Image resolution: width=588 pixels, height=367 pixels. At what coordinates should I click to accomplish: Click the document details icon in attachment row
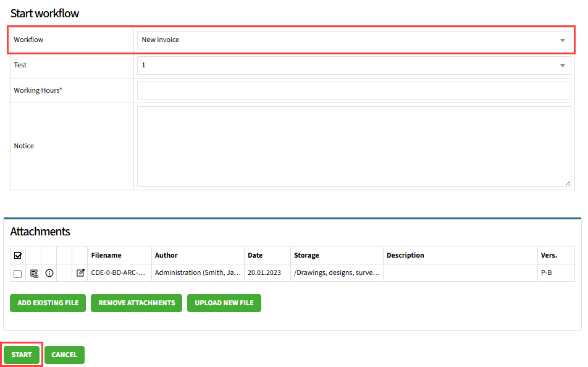[x=34, y=273]
